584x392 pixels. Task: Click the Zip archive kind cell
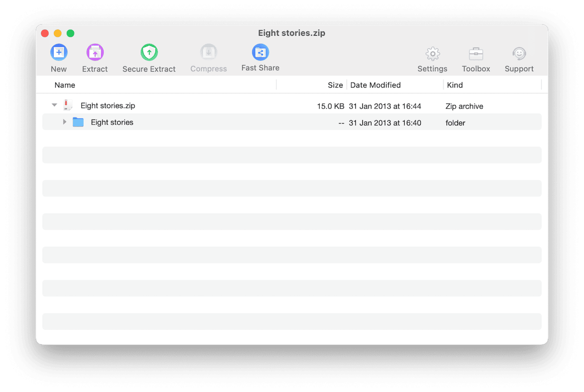[464, 106]
